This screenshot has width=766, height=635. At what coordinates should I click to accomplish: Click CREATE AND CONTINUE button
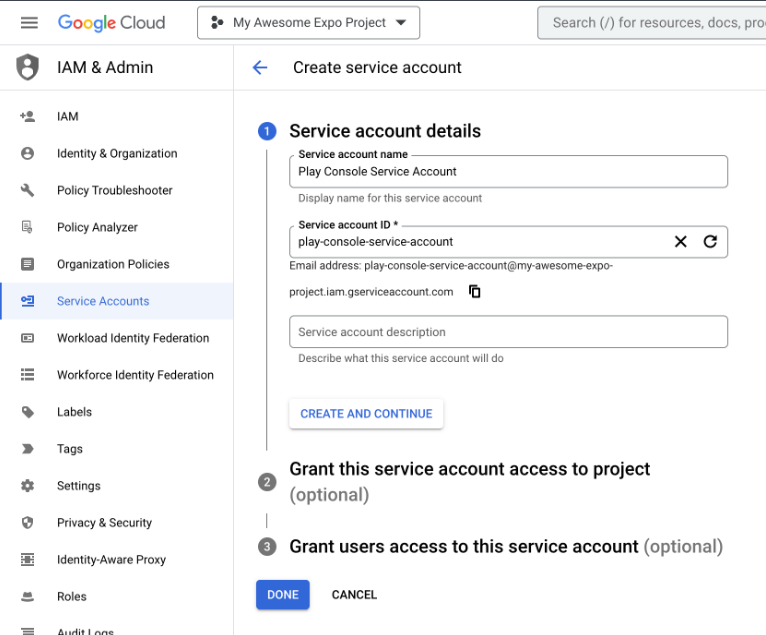coord(366,414)
